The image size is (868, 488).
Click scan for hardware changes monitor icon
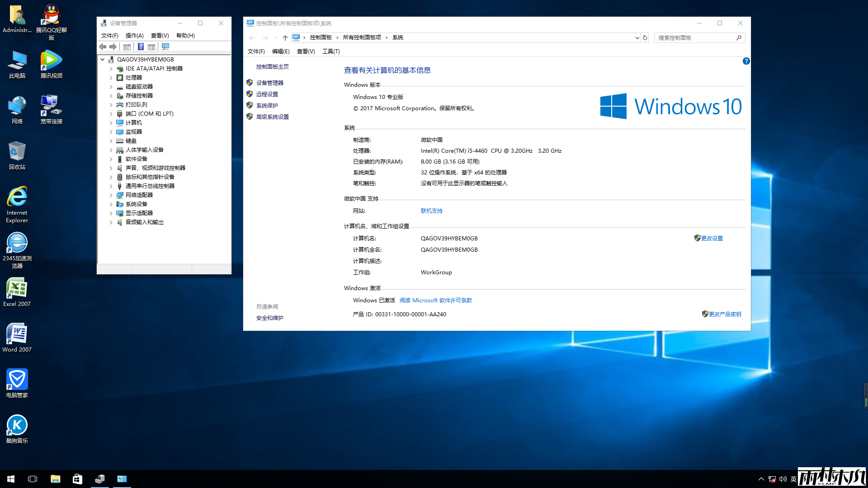coord(165,47)
